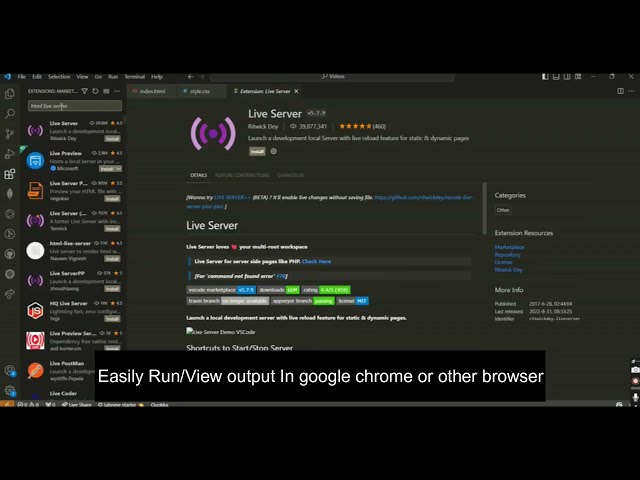Select the Feature Contributions tab

tap(242, 175)
